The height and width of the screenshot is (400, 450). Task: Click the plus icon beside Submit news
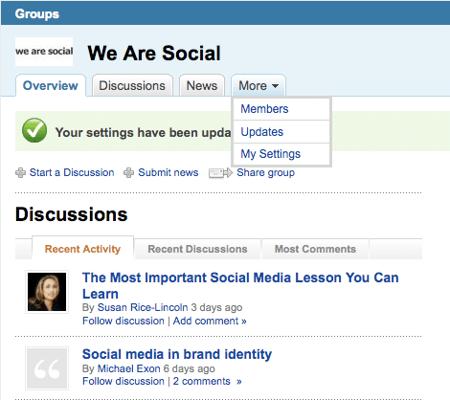(x=129, y=173)
